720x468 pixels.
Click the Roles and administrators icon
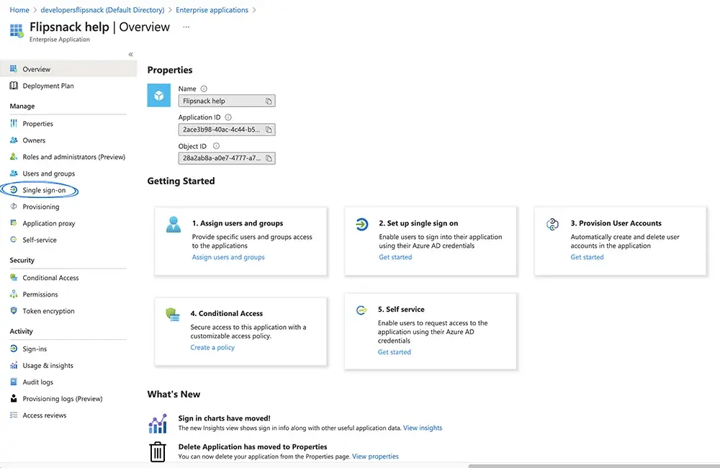click(14, 157)
